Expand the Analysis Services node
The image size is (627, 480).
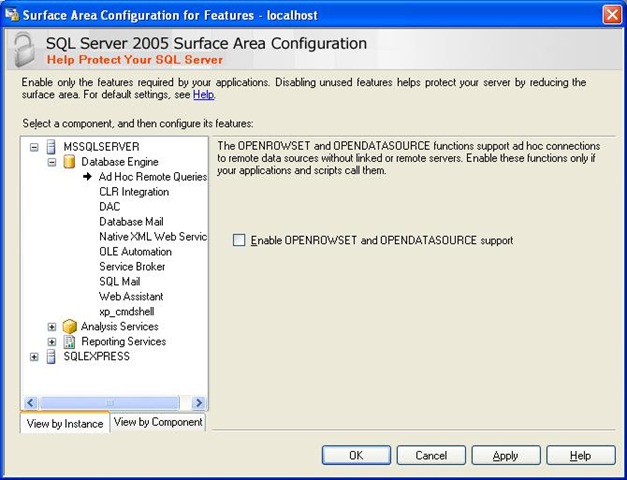52,327
